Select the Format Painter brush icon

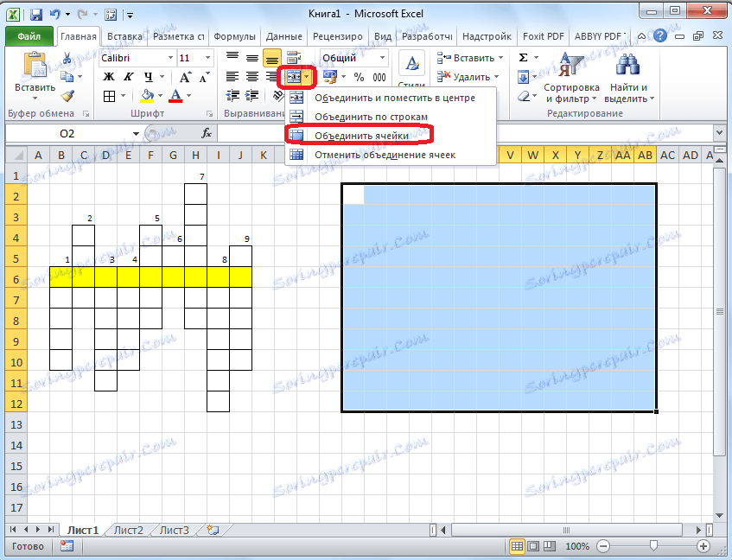coord(67,96)
